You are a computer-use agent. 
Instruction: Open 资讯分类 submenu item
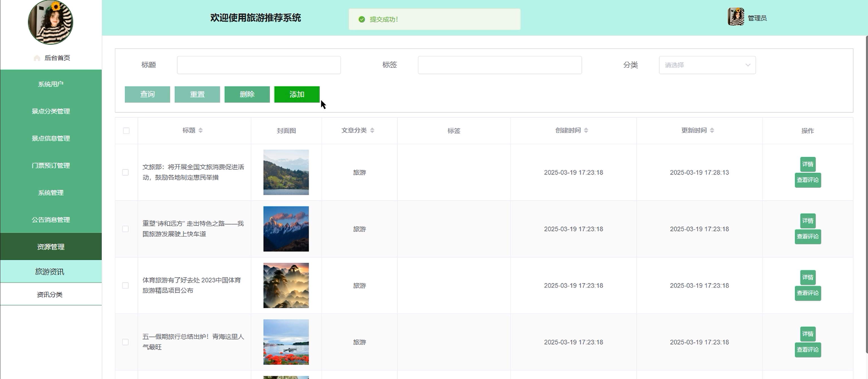click(x=49, y=295)
